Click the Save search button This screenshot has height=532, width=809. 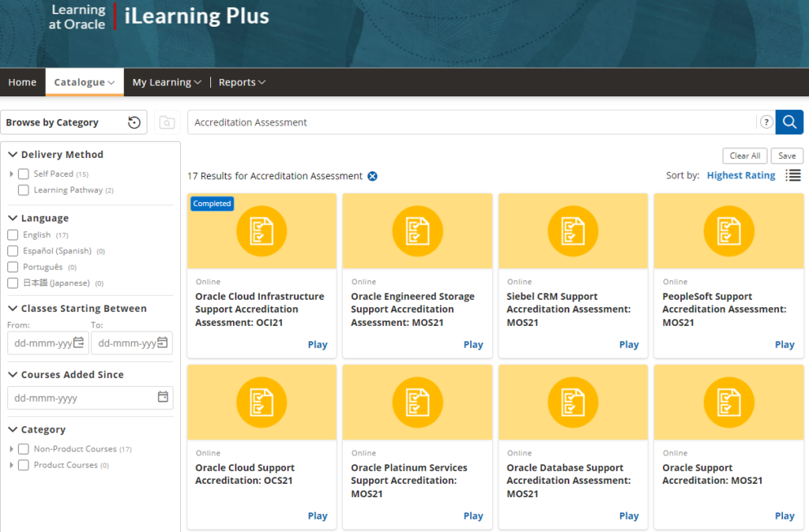tap(787, 155)
